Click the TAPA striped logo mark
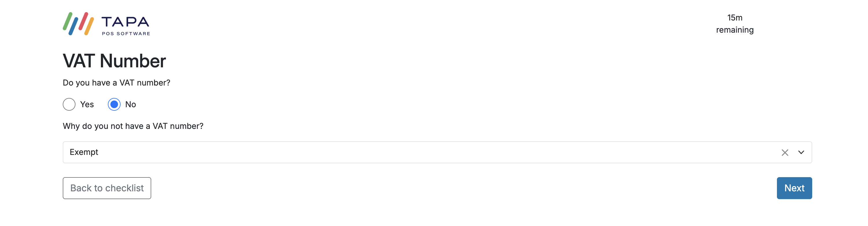Viewport: 868px width, 226px height. click(78, 24)
